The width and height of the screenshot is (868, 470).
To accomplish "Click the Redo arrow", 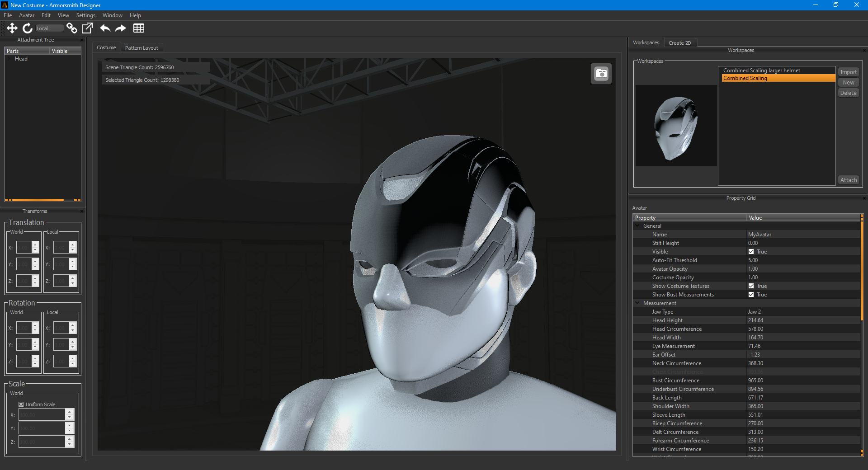I will (121, 28).
